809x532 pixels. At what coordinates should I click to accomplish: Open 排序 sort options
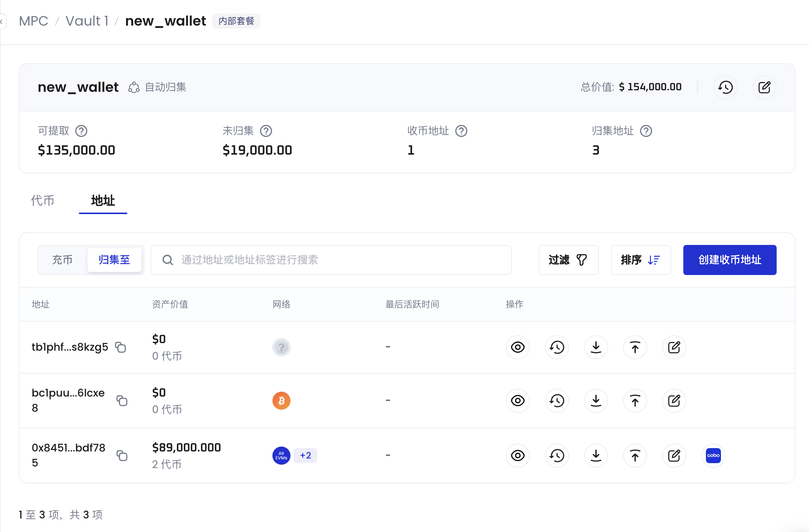click(x=641, y=260)
